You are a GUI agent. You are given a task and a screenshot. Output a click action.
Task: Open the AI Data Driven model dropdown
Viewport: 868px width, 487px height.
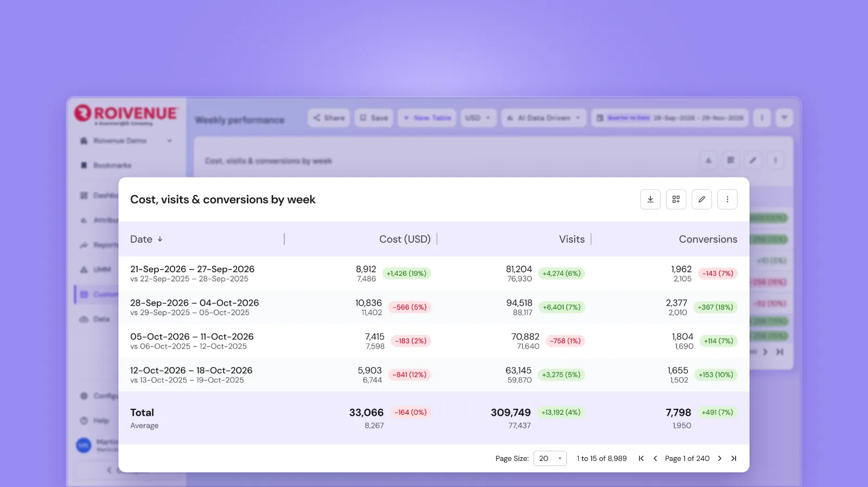tap(544, 117)
